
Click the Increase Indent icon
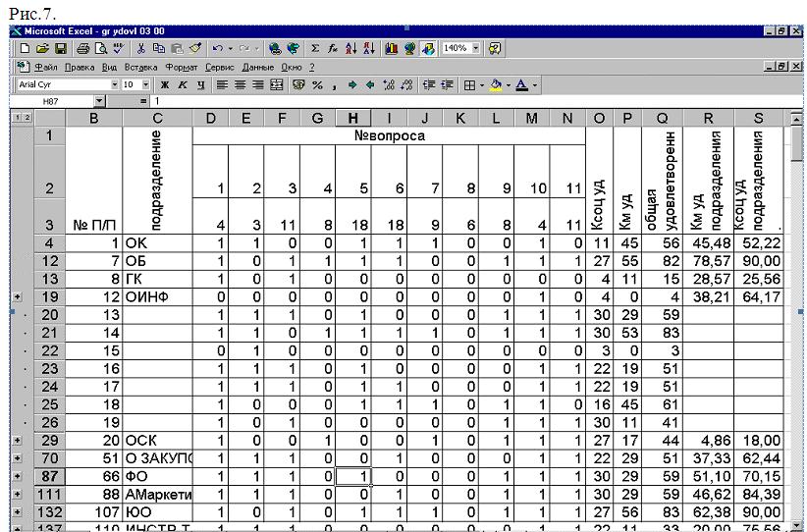[447, 84]
